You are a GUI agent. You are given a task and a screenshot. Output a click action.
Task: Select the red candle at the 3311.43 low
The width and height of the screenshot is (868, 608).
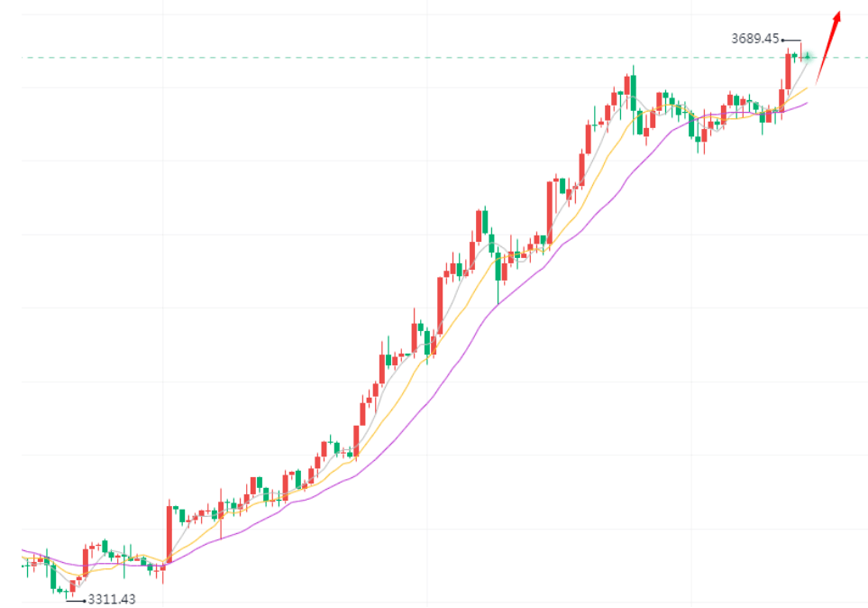[72, 586]
